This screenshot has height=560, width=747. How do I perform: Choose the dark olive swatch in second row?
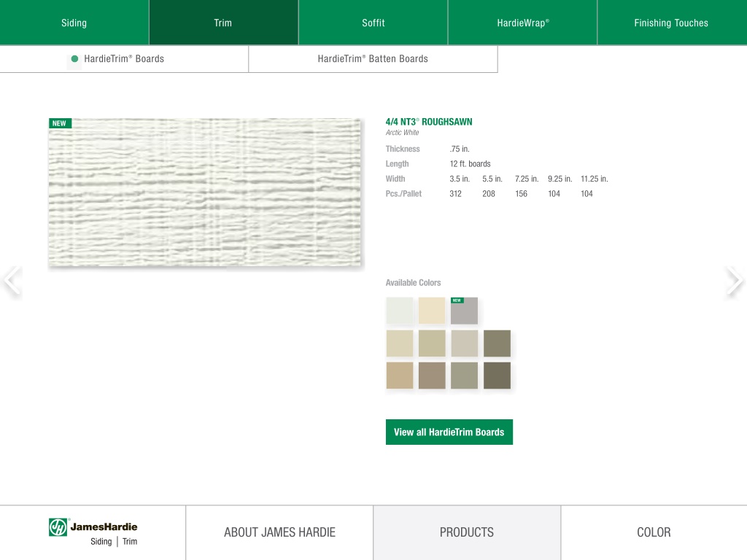(x=497, y=343)
